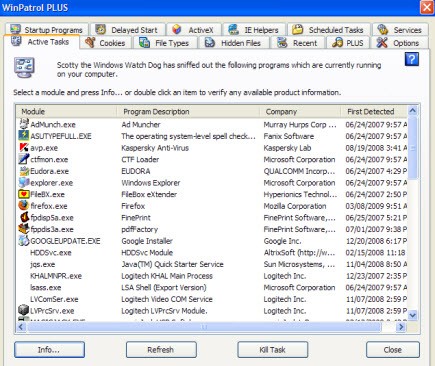
Task: Click the firefox.exe icon
Action: [24, 206]
